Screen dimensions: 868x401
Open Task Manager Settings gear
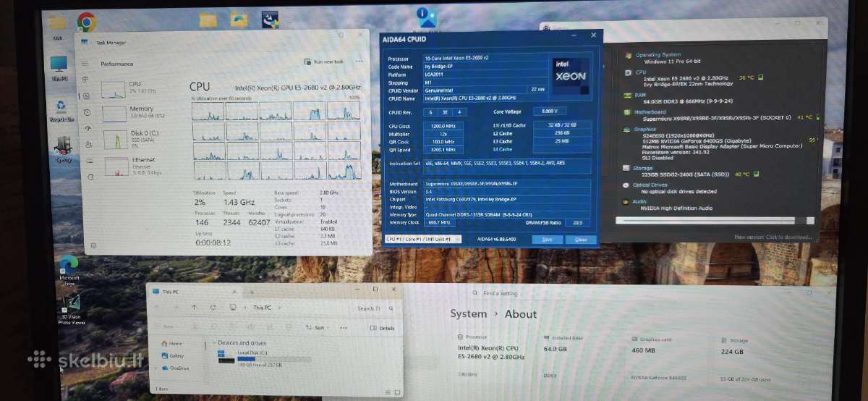pos(93,246)
